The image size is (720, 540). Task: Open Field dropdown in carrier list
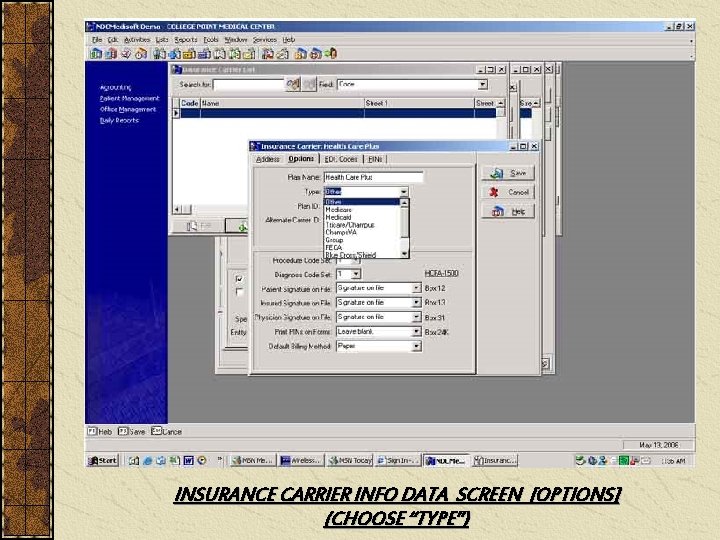coord(482,84)
